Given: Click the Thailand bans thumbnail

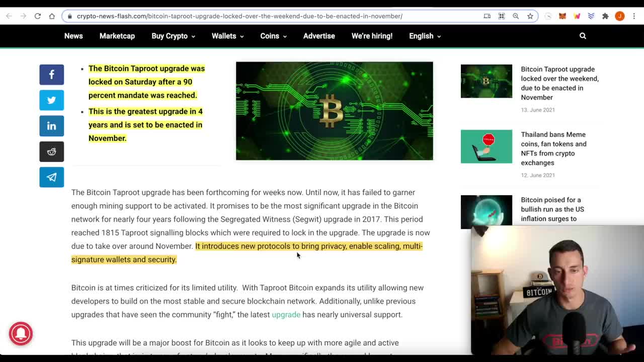Looking at the screenshot, I should point(487,146).
